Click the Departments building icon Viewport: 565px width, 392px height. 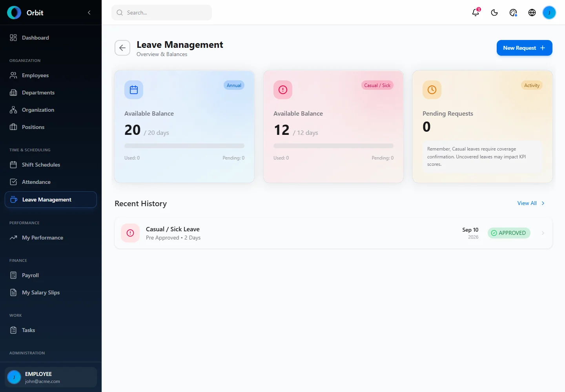click(13, 93)
